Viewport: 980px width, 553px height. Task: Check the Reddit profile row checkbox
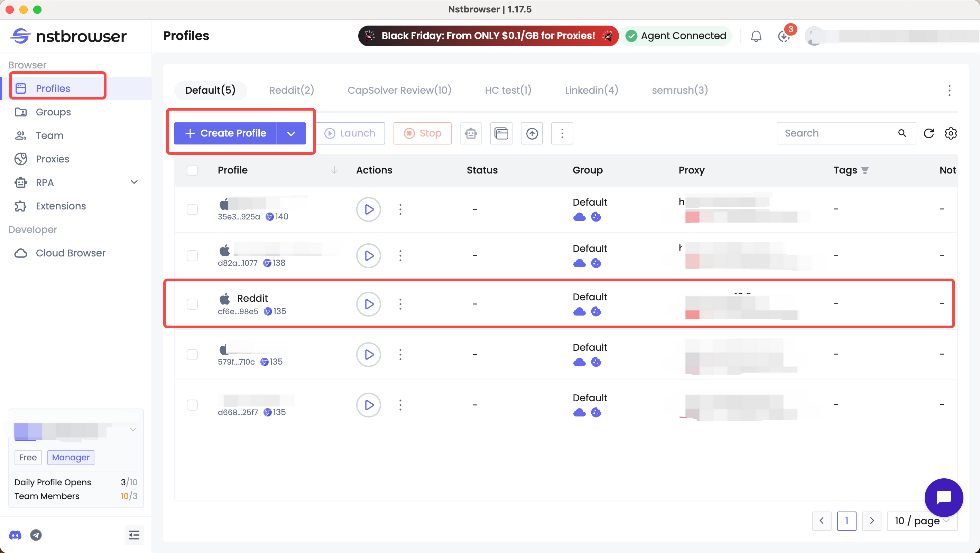(192, 304)
